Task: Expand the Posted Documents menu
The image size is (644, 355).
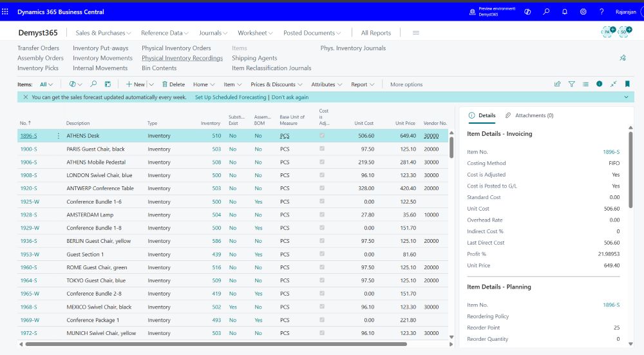Action: [x=312, y=33]
